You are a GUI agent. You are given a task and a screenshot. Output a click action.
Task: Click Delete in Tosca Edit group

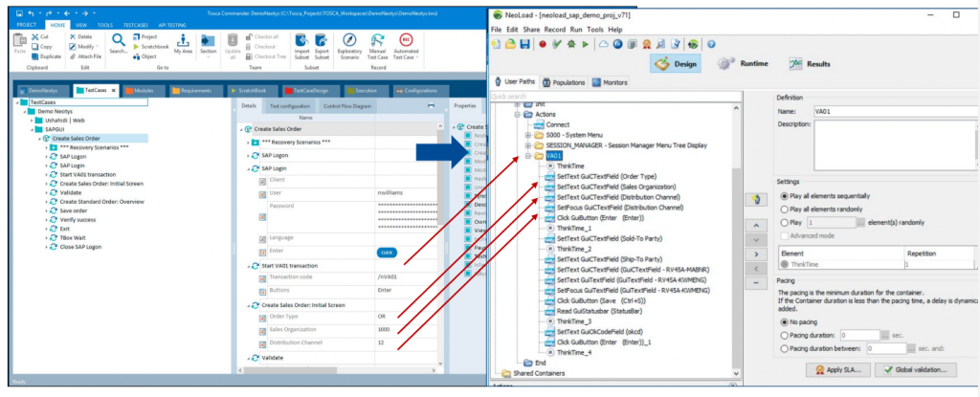[81, 37]
